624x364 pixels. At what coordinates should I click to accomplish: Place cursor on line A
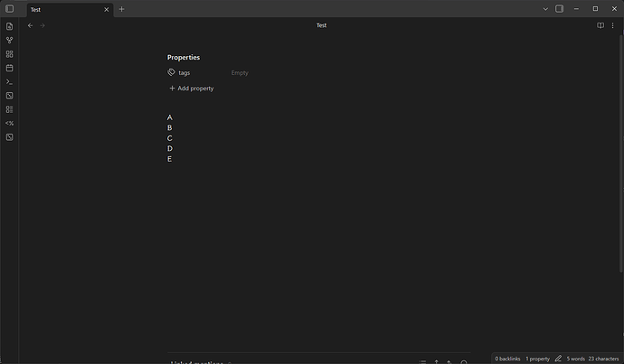[x=169, y=117]
